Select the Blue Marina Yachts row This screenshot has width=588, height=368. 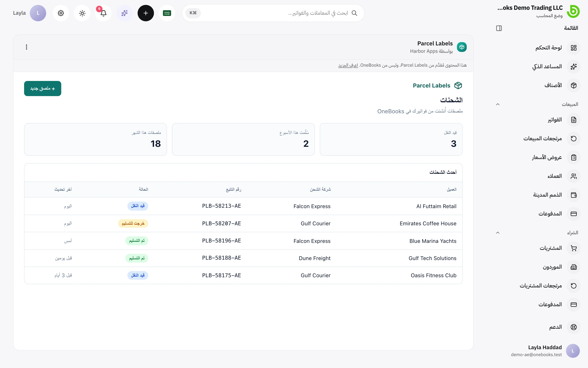(x=243, y=241)
